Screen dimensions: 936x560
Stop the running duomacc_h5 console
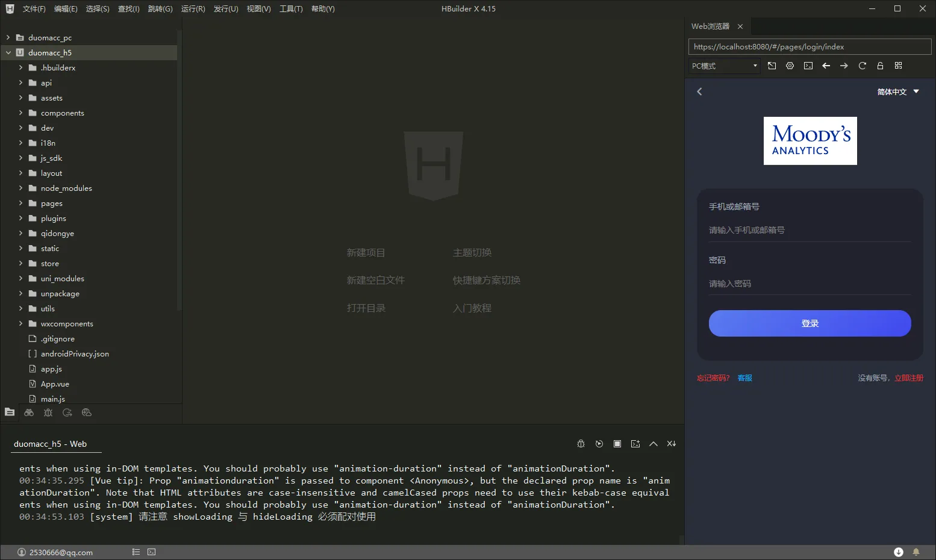617,444
